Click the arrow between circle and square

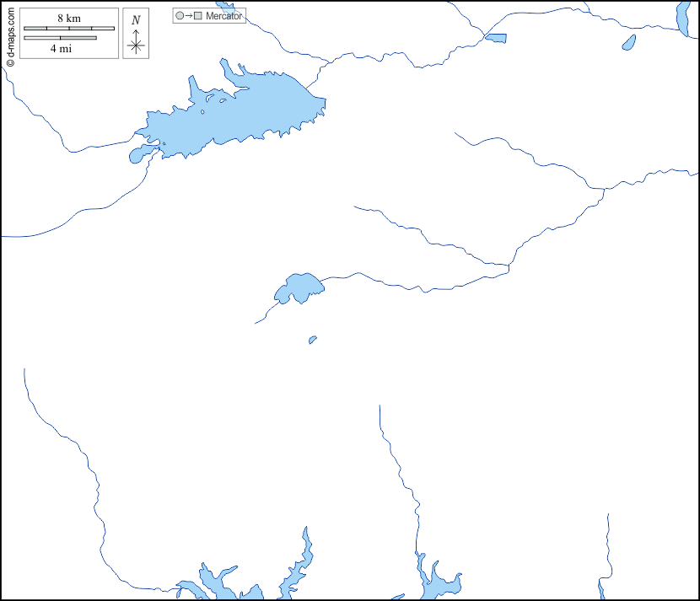pos(189,16)
